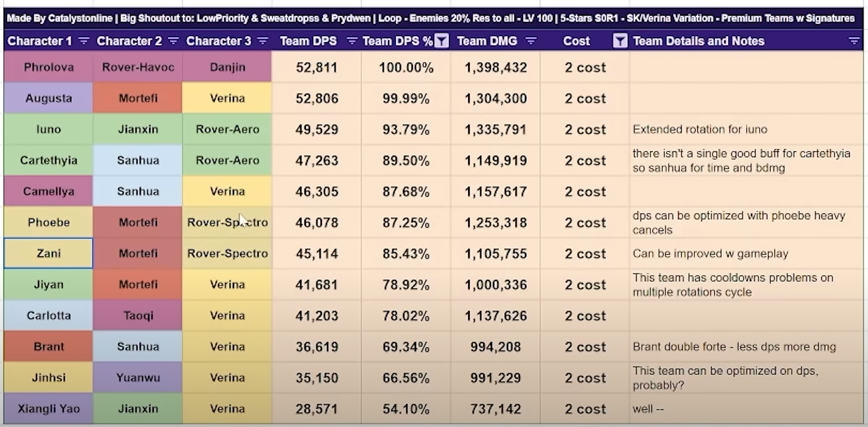Select the Phrolova cell
The image size is (868, 427).
[48, 67]
